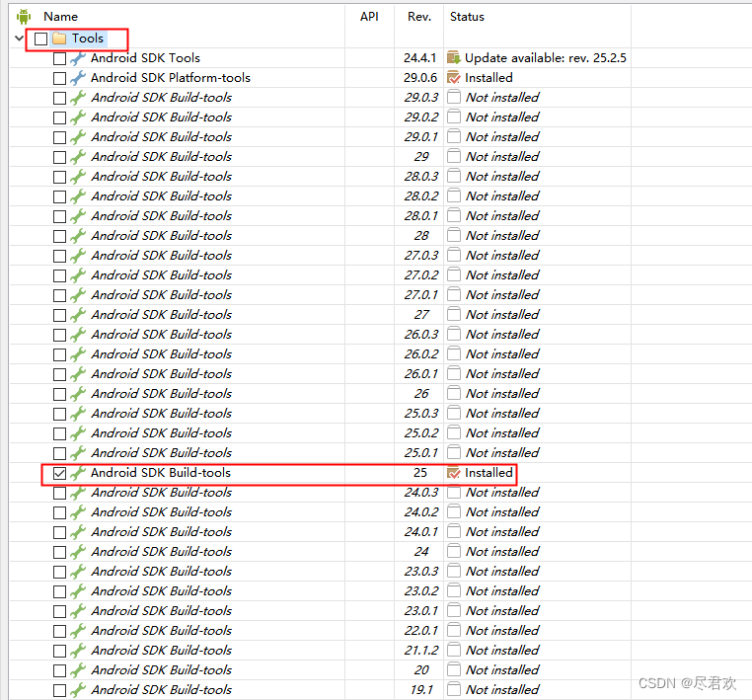Click green wrench icon of Build-tools 25.0.3
Image resolution: width=752 pixels, height=700 pixels.
point(78,413)
